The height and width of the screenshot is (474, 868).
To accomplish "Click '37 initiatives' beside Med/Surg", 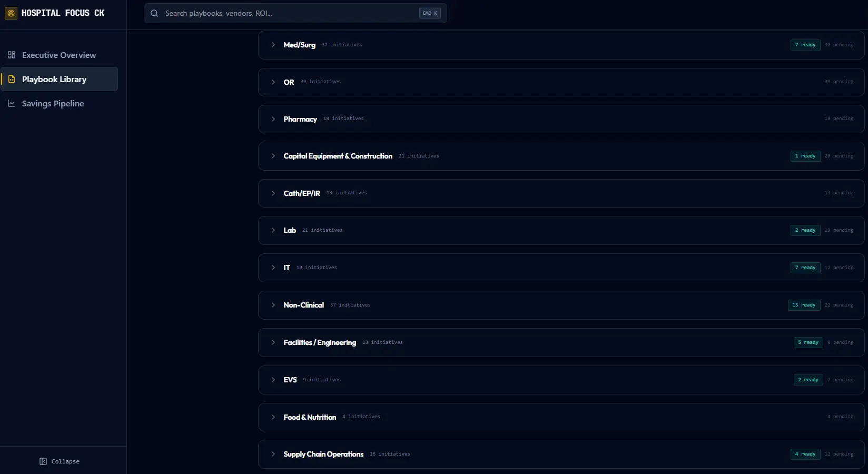I will click(342, 45).
